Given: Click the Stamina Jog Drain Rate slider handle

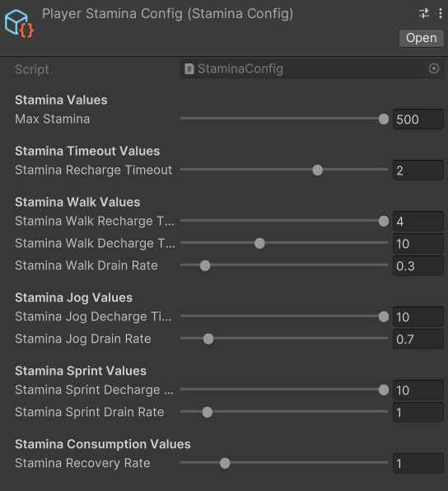Looking at the screenshot, I should 208,339.
